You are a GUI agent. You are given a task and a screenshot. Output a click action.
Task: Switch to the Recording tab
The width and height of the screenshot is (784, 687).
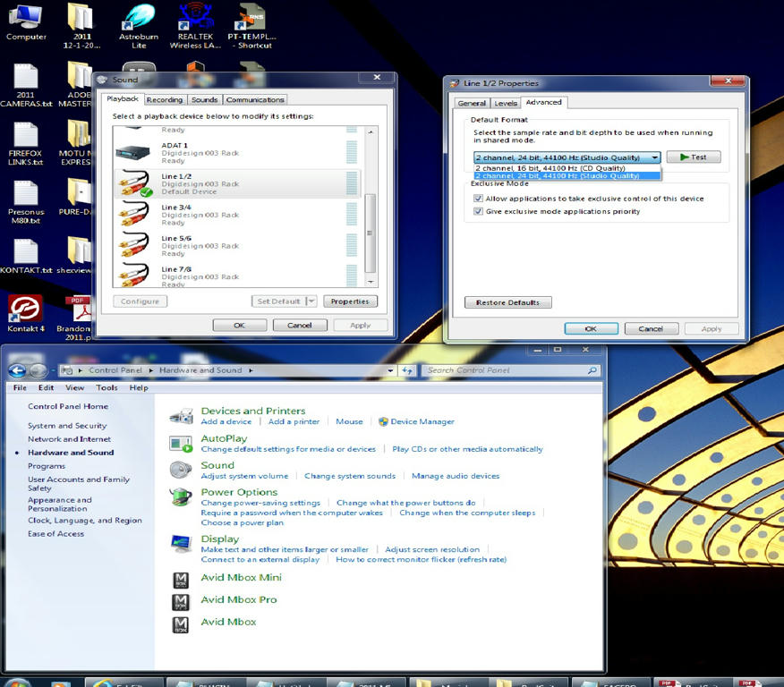pos(165,100)
